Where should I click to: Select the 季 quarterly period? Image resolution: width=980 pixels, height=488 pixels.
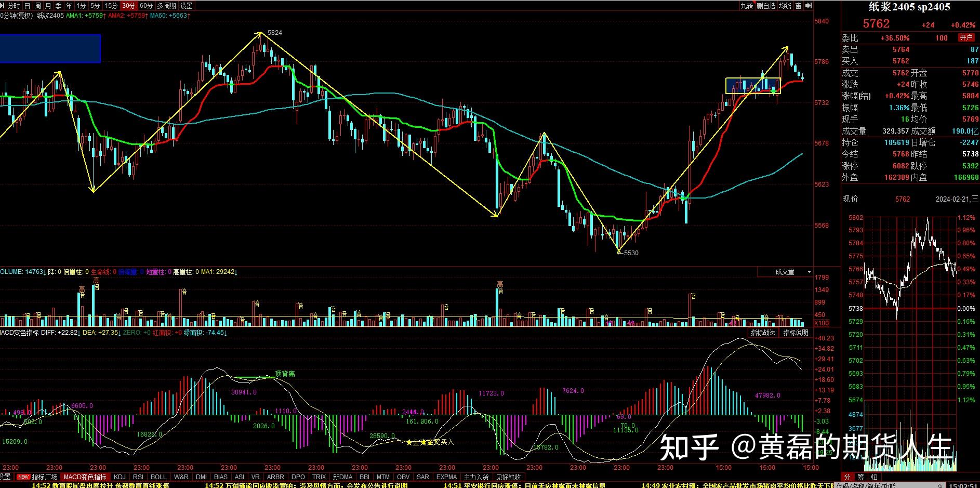tap(58, 6)
